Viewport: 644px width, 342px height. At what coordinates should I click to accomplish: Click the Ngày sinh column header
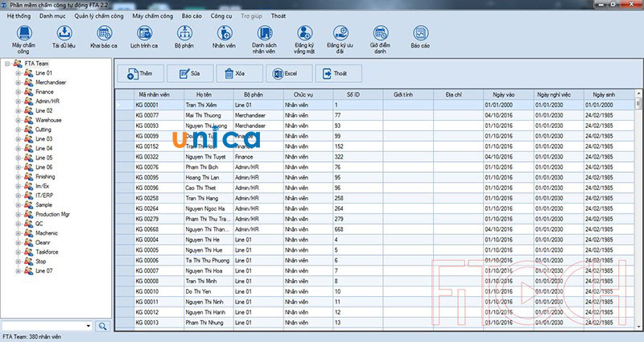pos(609,94)
